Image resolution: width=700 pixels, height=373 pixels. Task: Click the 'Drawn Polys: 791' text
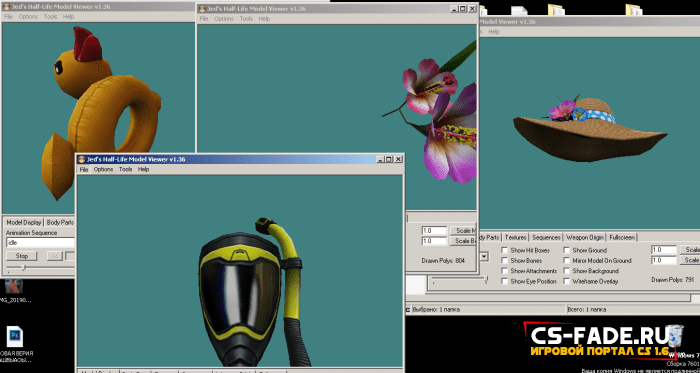point(673,280)
